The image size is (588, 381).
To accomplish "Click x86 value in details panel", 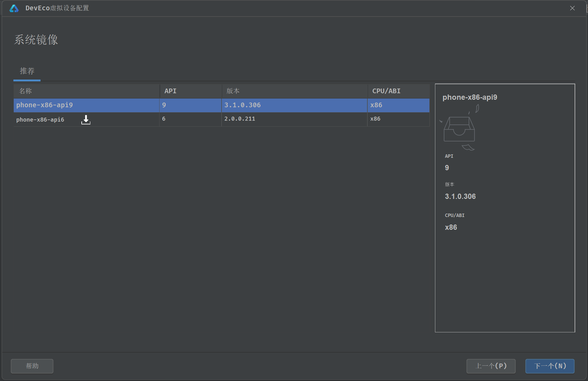I will pyautogui.click(x=451, y=227).
